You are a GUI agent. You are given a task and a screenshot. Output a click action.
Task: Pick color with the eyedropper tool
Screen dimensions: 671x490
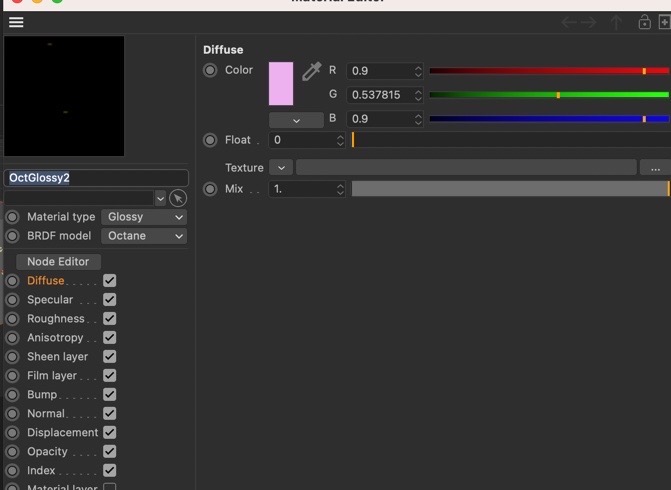click(x=312, y=71)
